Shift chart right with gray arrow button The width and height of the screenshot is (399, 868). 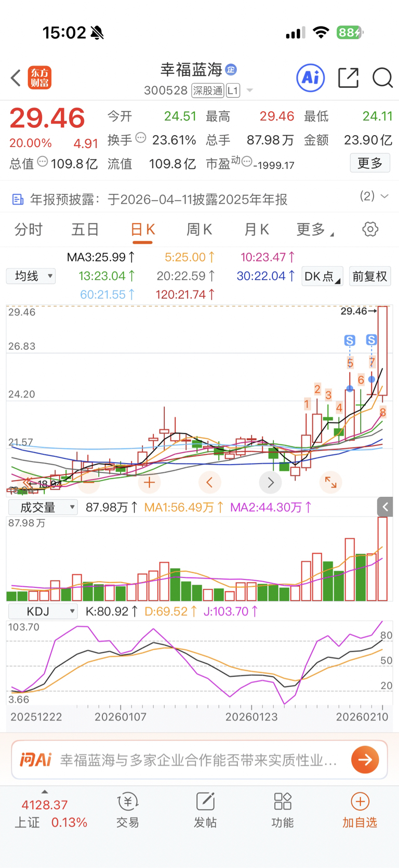pyautogui.click(x=270, y=482)
